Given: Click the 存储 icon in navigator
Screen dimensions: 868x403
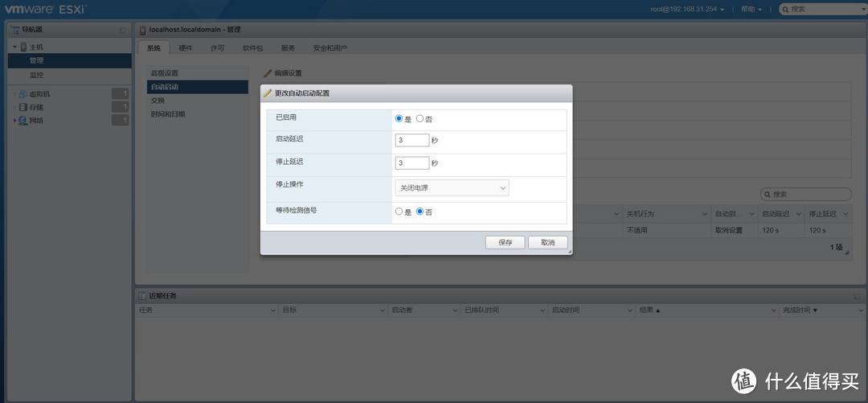Looking at the screenshot, I should pyautogui.click(x=23, y=107).
